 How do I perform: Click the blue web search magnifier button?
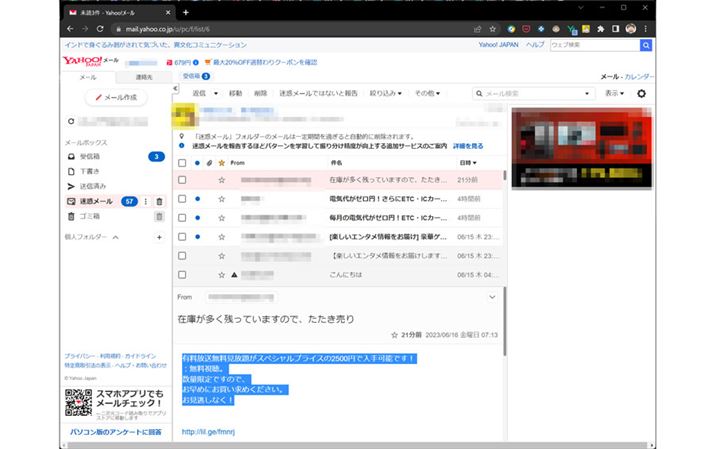tap(646, 46)
